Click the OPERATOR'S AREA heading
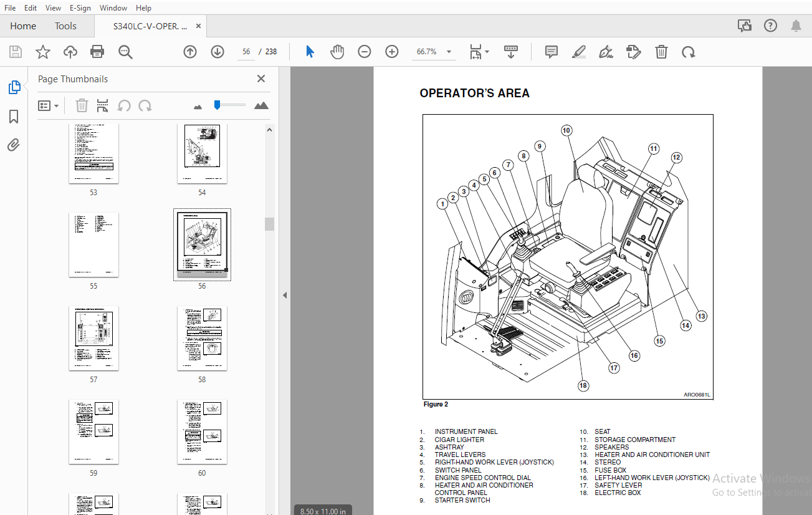Screen dimensions: 812x515 click(x=475, y=94)
